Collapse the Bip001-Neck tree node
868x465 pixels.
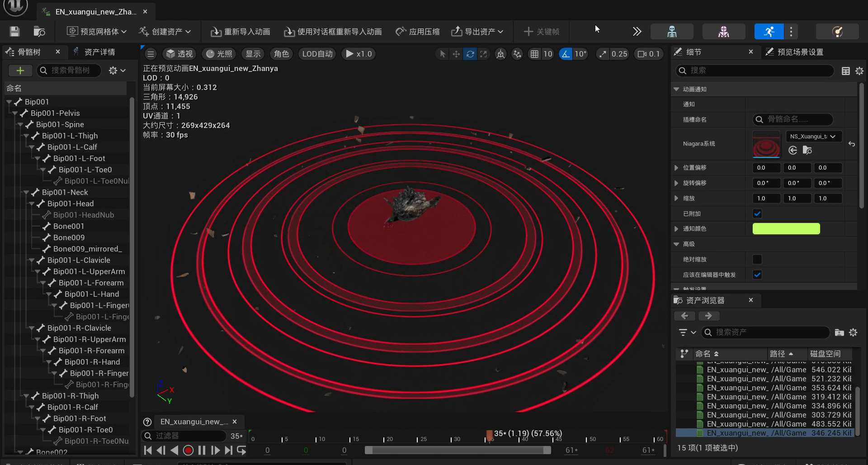(27, 193)
